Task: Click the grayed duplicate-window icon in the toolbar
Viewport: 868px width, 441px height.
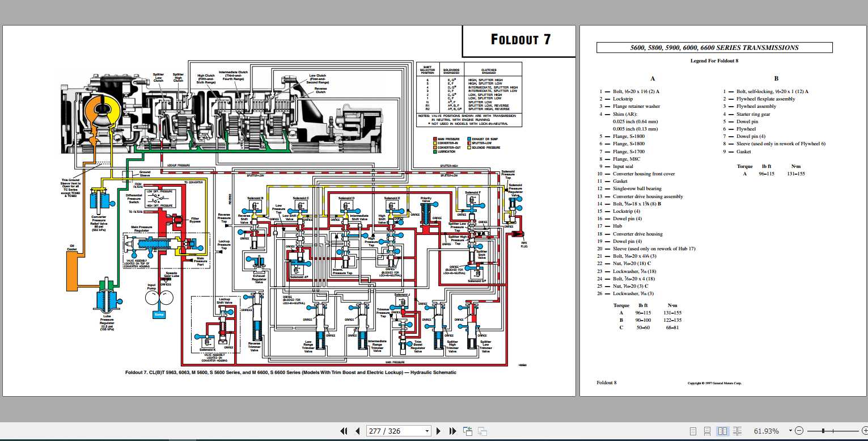Action: [x=481, y=431]
